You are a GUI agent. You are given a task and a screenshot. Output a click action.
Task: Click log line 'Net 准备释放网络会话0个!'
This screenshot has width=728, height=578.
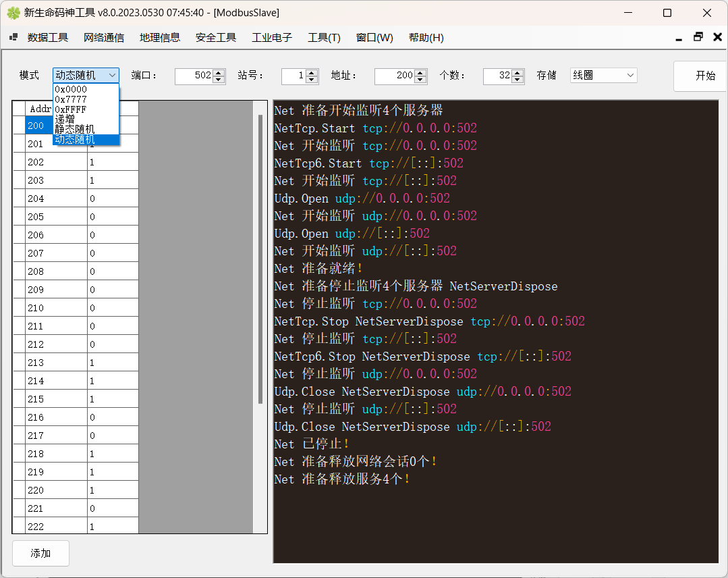(355, 461)
